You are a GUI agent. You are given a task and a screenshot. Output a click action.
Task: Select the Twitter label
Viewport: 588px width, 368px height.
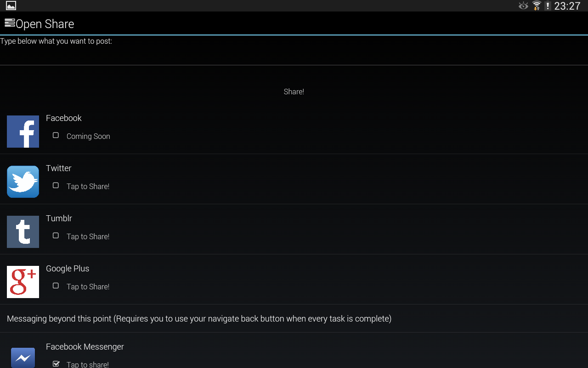click(x=59, y=168)
